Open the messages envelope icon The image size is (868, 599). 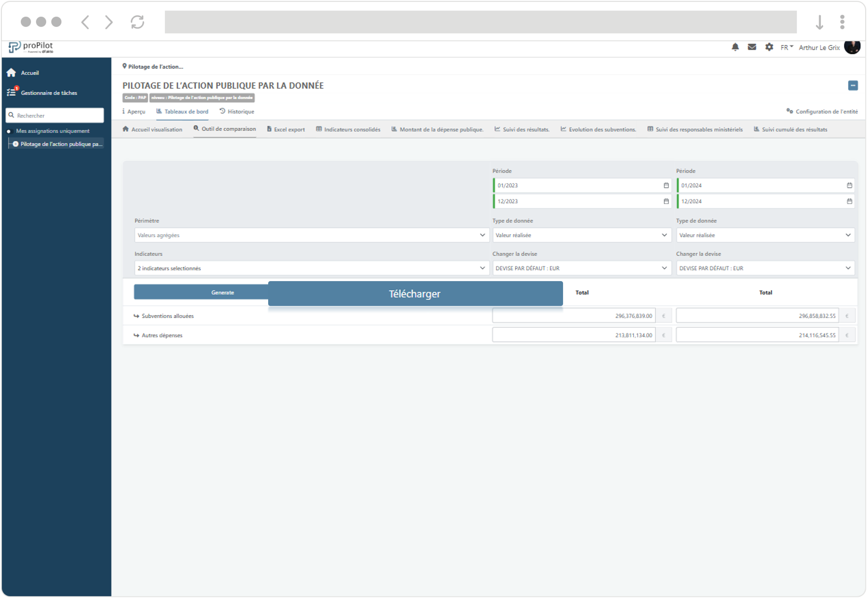coord(751,47)
